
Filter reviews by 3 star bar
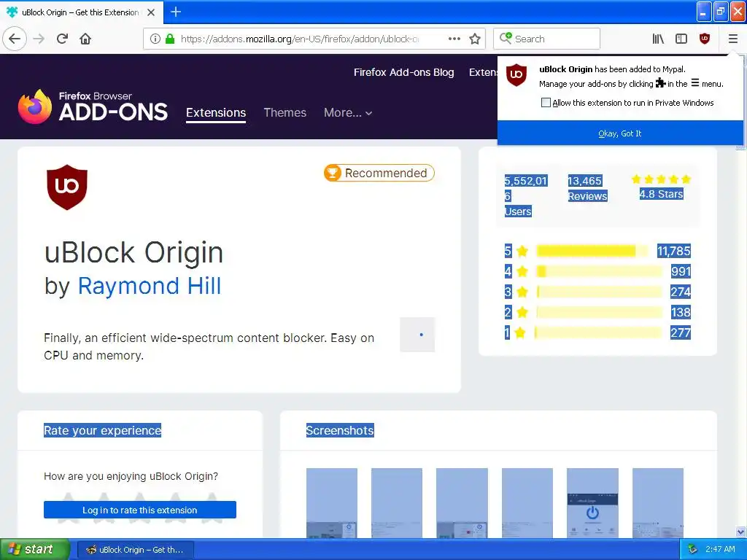click(x=600, y=292)
